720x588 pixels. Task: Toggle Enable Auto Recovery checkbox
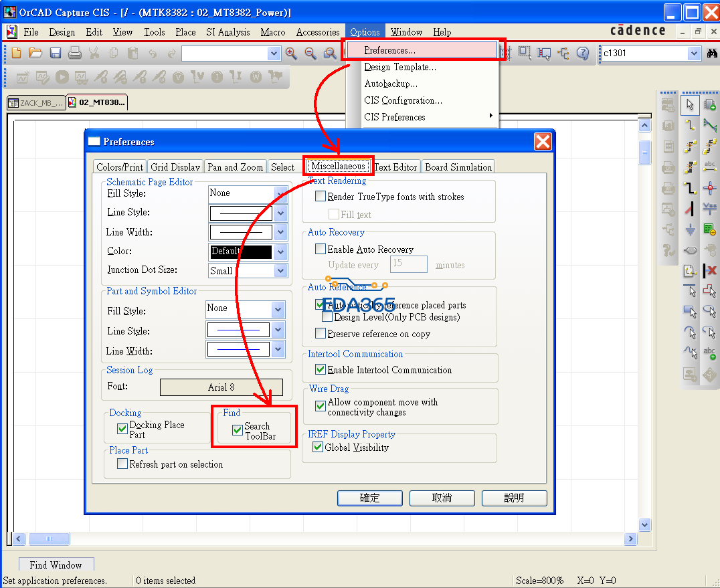coord(321,250)
